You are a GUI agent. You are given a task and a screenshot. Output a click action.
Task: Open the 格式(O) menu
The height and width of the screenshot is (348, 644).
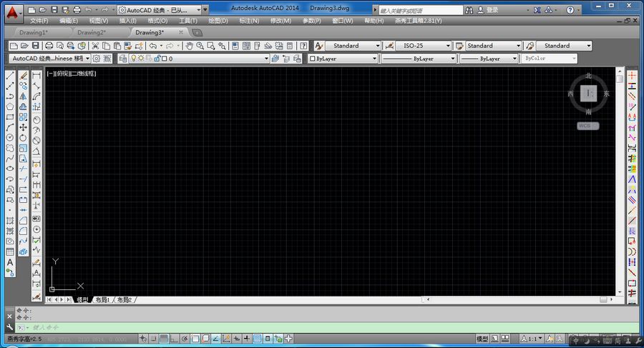coord(157,21)
